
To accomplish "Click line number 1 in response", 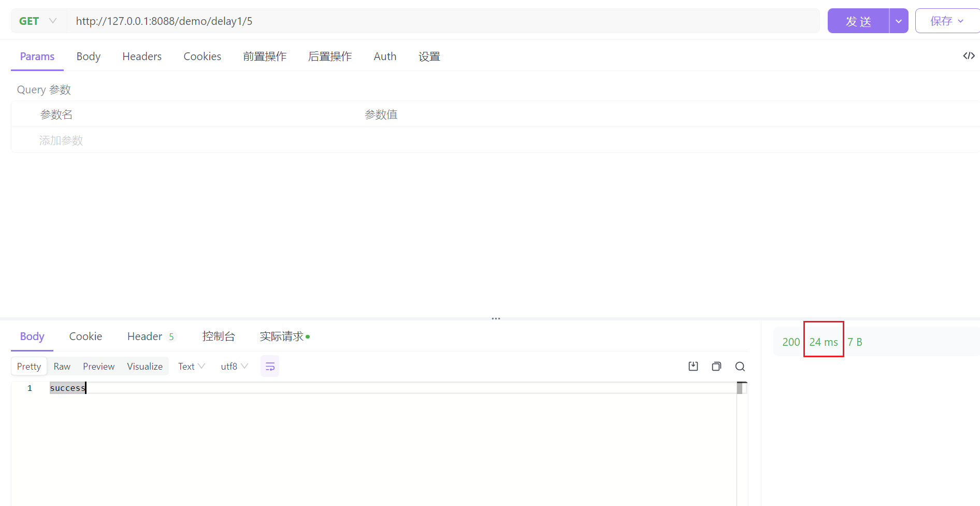I will pos(30,388).
